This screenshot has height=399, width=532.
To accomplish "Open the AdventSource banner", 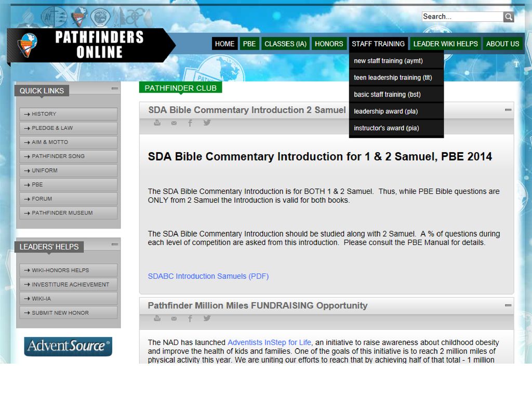I will [68, 346].
